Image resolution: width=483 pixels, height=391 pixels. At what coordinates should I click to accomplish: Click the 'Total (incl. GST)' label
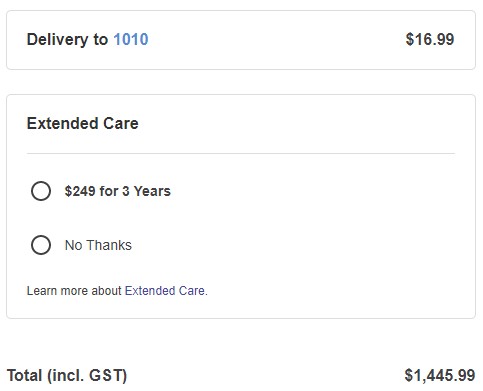tap(67, 376)
